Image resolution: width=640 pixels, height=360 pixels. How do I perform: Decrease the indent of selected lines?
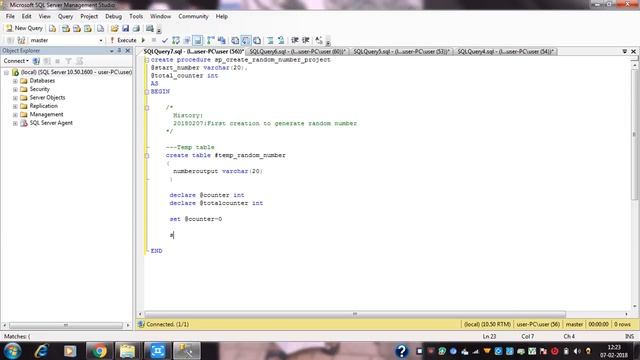[295, 40]
